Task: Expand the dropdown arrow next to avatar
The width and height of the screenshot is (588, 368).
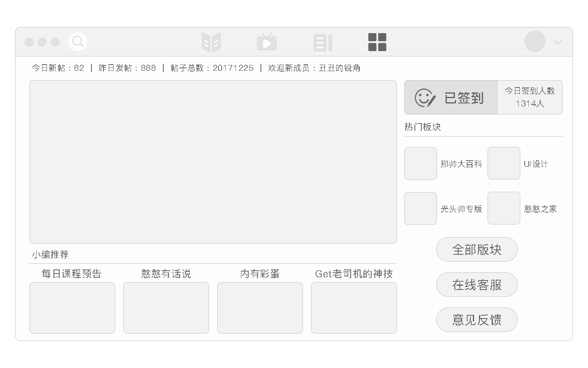Action: pyautogui.click(x=558, y=42)
